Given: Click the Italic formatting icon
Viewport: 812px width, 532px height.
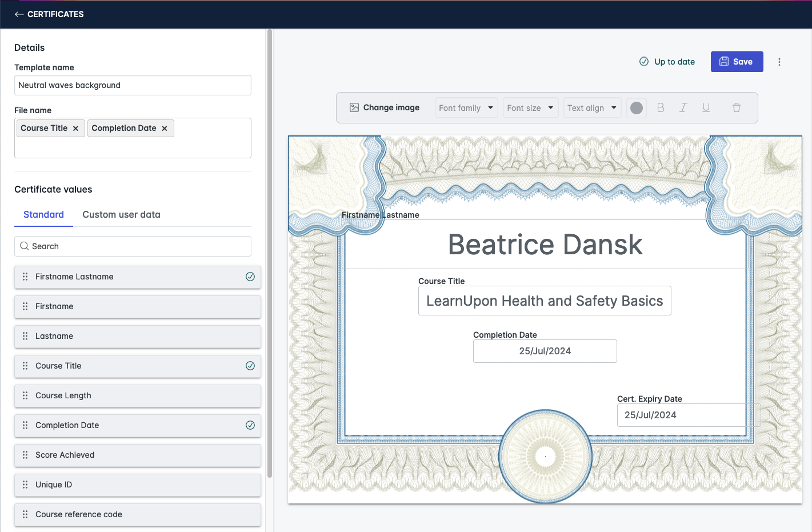Looking at the screenshot, I should (x=683, y=107).
